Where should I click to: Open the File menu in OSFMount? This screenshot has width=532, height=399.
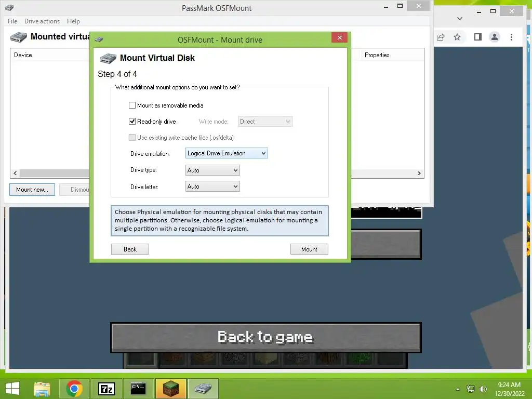12,21
